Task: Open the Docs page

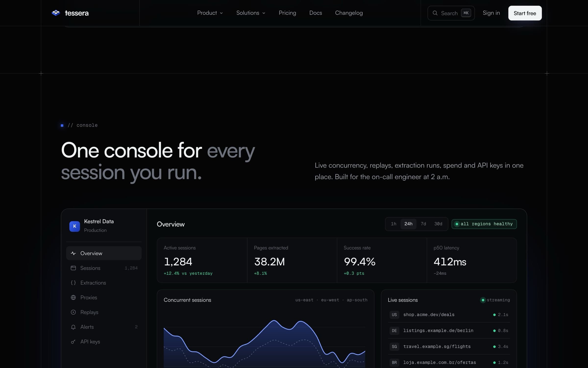Action: pos(316,13)
